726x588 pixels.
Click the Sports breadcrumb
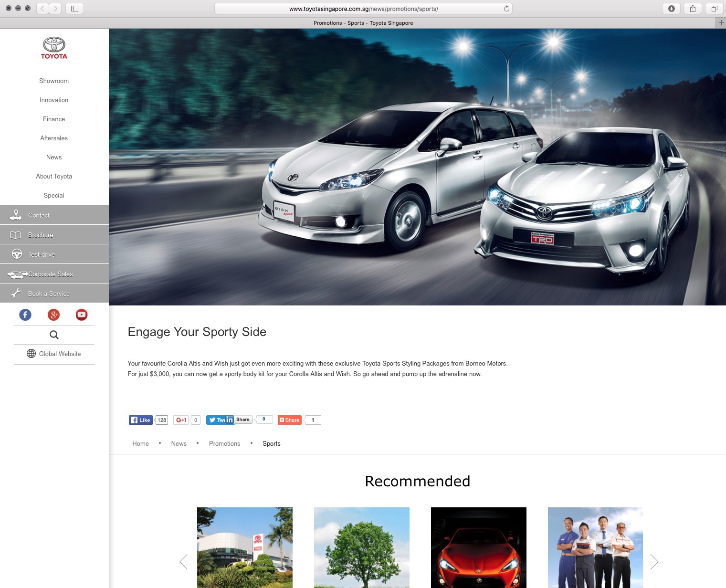(272, 444)
